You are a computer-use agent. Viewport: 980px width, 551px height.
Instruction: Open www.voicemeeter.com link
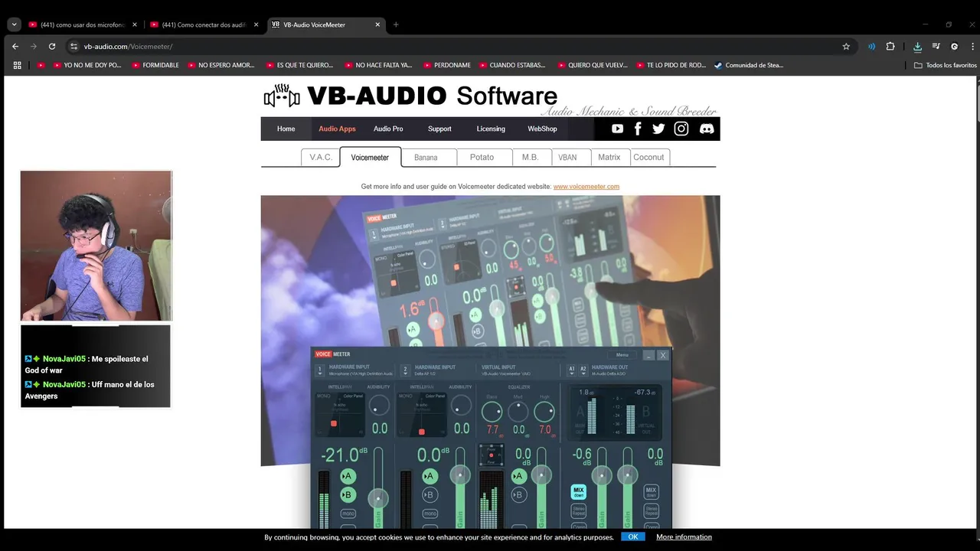pos(586,187)
